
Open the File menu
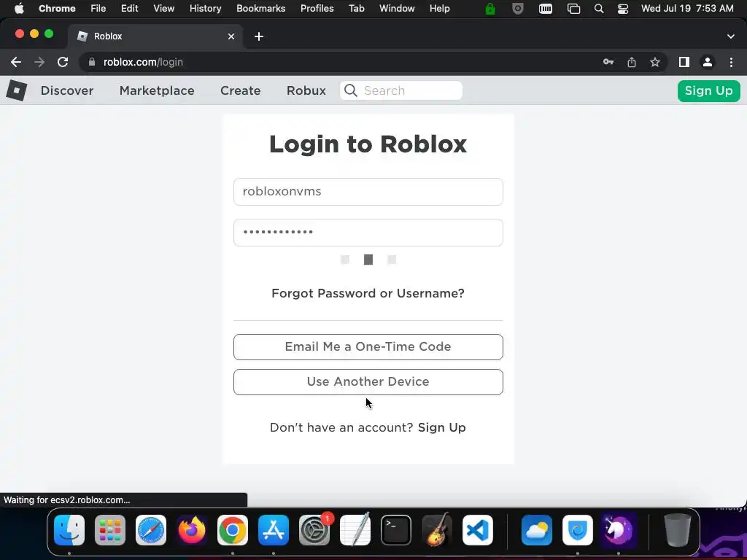[x=98, y=9]
